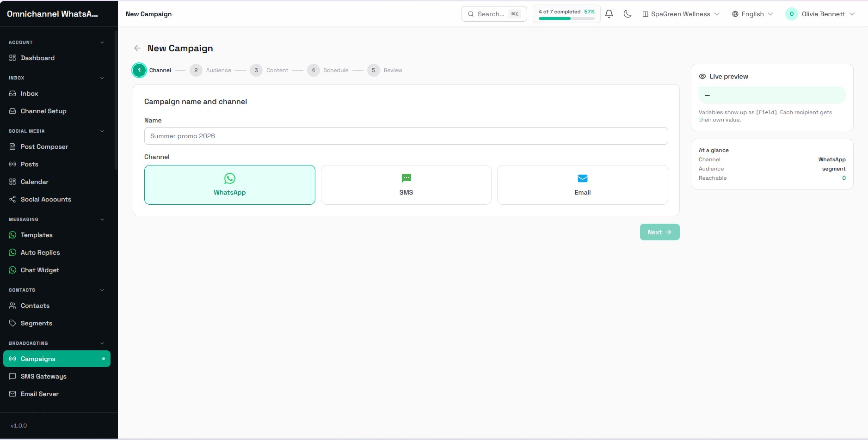The height and width of the screenshot is (440, 868).
Task: Collapse the Broadcasting sidebar section
Action: click(x=102, y=343)
